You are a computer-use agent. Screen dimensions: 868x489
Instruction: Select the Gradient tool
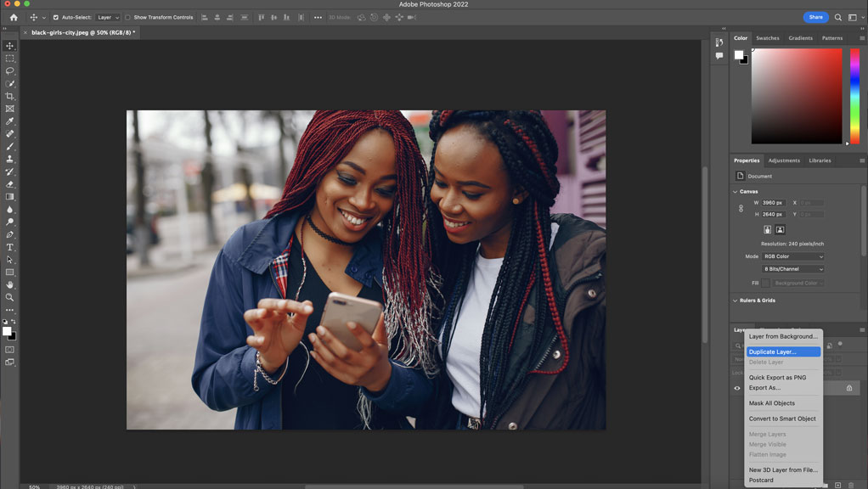9,196
